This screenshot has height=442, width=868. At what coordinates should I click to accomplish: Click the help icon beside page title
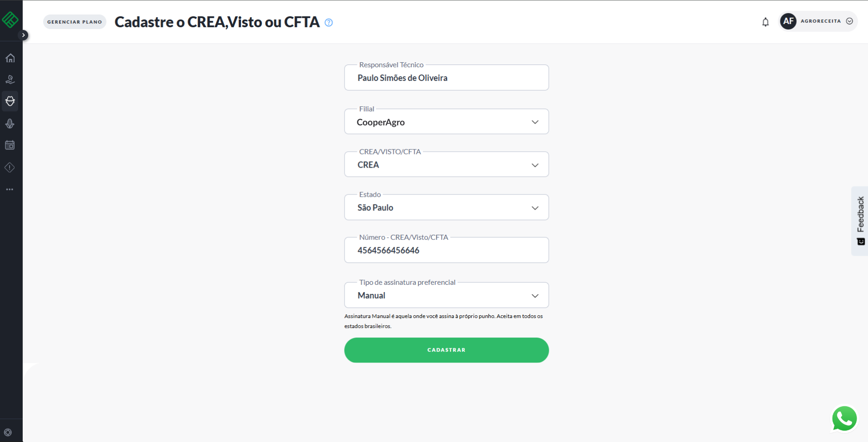pyautogui.click(x=329, y=23)
